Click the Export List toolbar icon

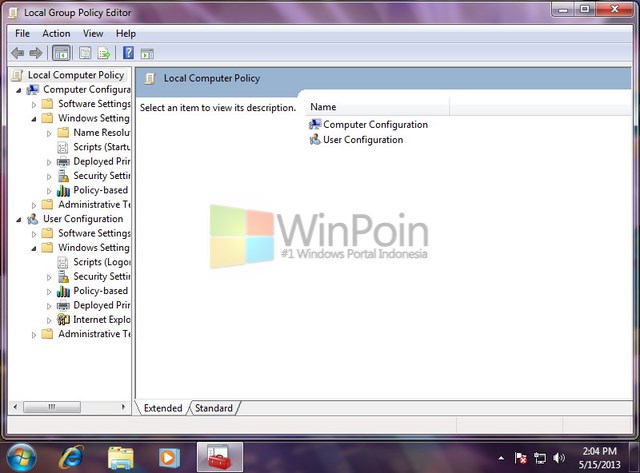coord(104,53)
